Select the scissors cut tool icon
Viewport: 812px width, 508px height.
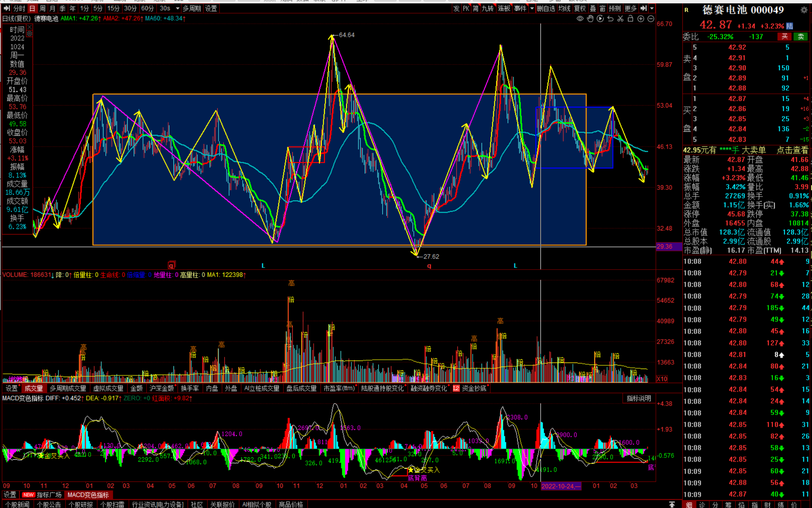pos(620,19)
